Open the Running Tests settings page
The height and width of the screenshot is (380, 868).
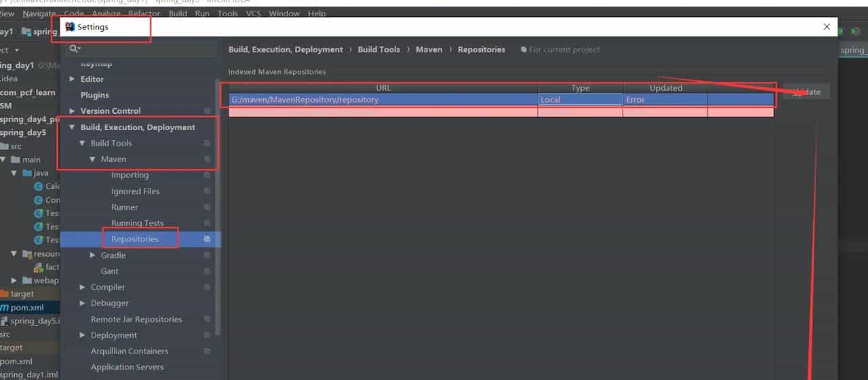[x=137, y=224]
